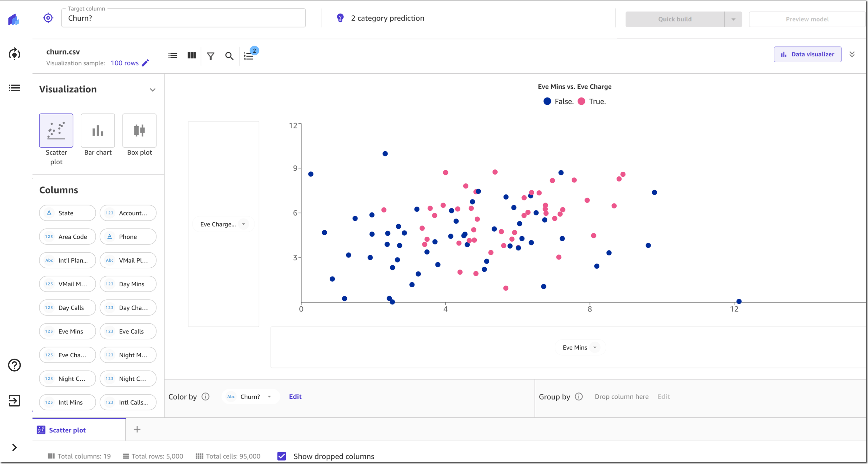Click the Preview model button
The image size is (868, 464).
[807, 19]
